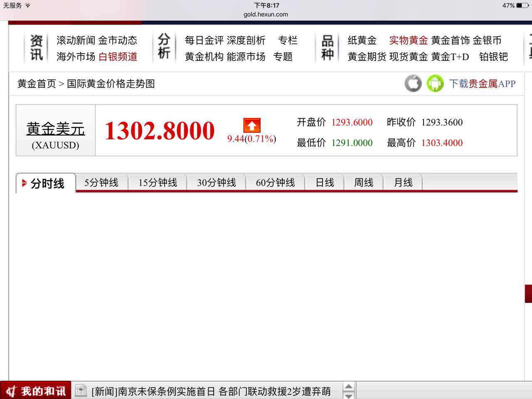Image resolution: width=532 pixels, height=399 pixels.
Task: Open the Apple iOS app download icon
Action: [x=413, y=84]
